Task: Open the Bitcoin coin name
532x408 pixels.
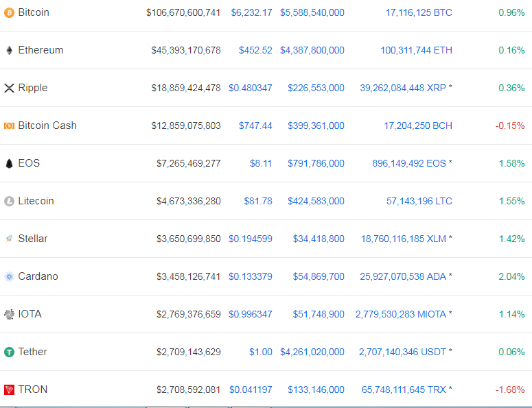Action: pyautogui.click(x=34, y=12)
